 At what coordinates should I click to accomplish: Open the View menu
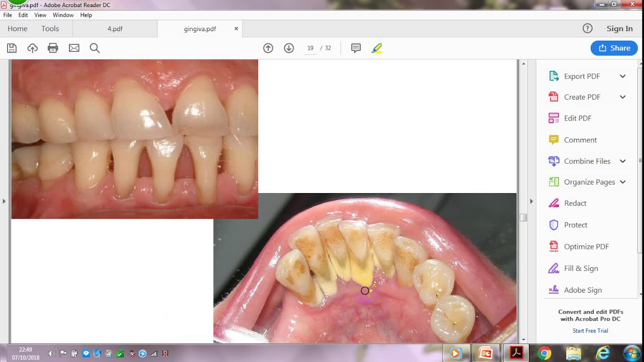(x=40, y=15)
